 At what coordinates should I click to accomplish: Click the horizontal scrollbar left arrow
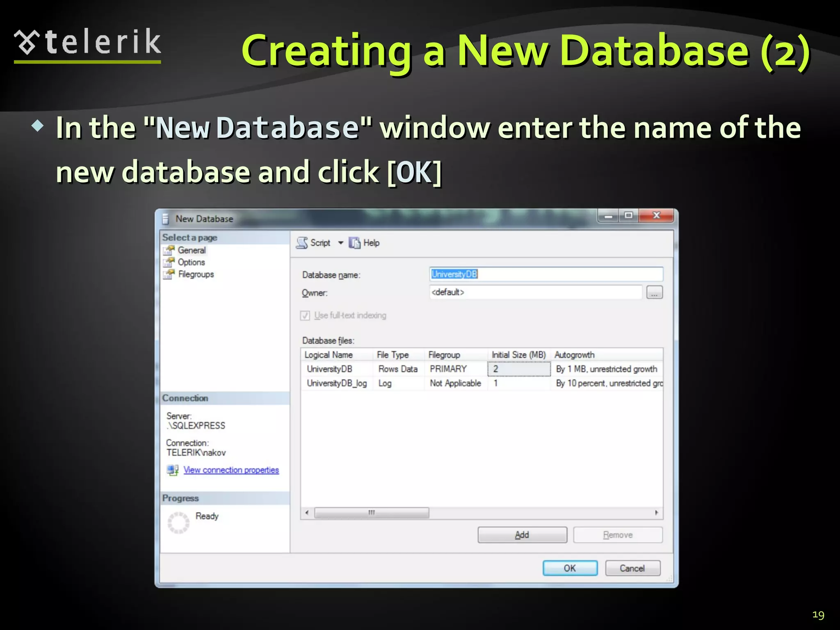[307, 513]
